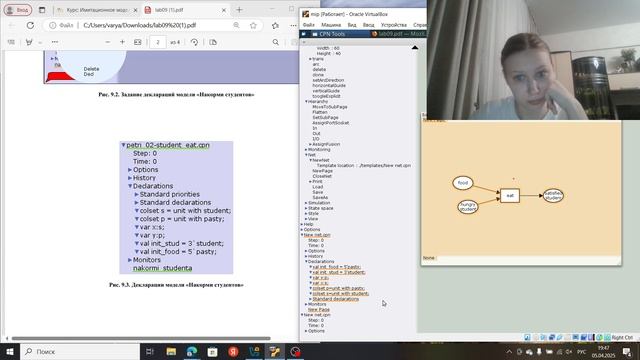The image size is (640, 360).
Task: Rotate the PDF with the rotate icon
Action: tap(194, 42)
